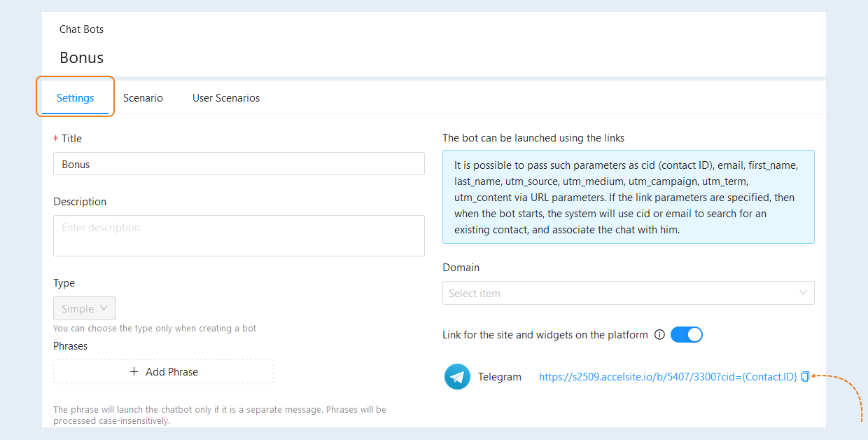Image resolution: width=868 pixels, height=440 pixels.
Task: Open the Type dropdown showing Simple
Action: [x=85, y=308]
